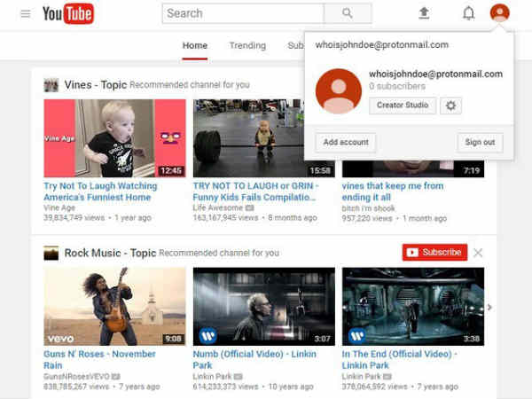Open 'In The End (Official Video)' title
The image size is (532, 399).
point(399,360)
